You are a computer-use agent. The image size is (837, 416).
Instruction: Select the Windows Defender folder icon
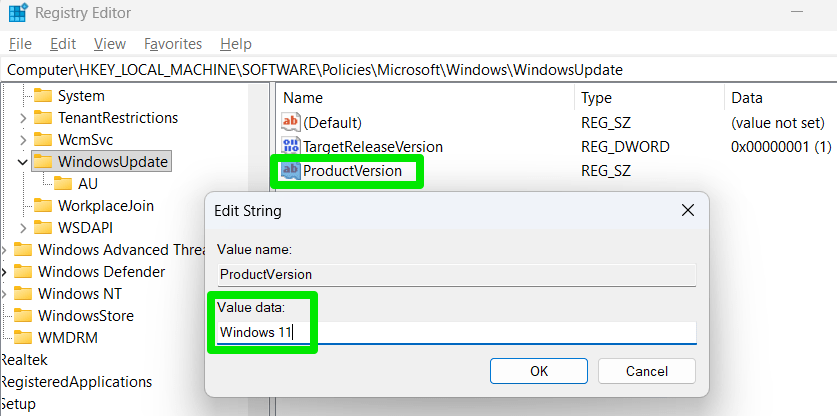click(x=23, y=272)
